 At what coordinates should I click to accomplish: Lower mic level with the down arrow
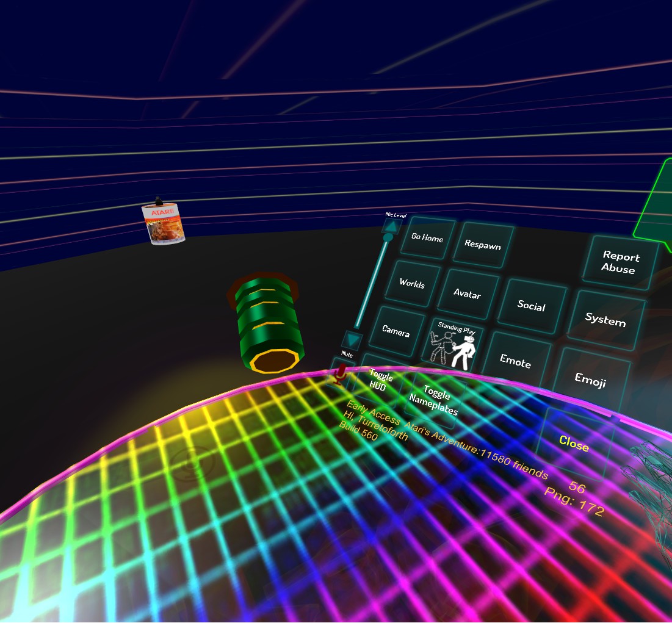click(353, 340)
